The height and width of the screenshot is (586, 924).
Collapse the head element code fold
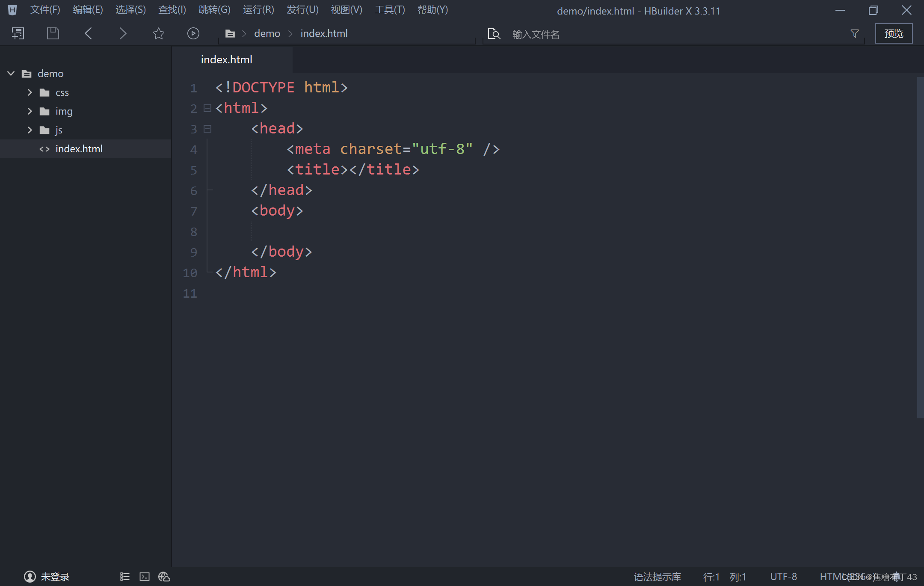(207, 128)
